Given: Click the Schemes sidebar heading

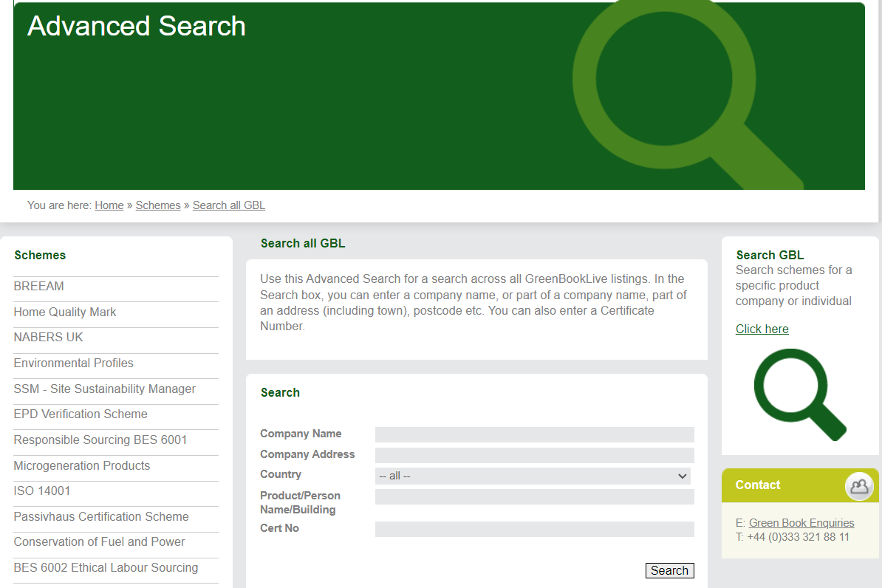Looking at the screenshot, I should [40, 256].
